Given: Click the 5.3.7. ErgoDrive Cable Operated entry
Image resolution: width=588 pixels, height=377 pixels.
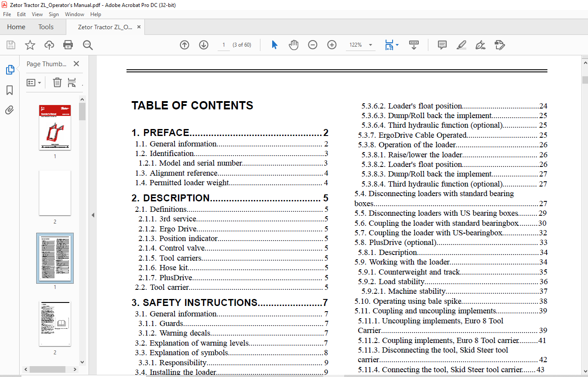Looking at the screenshot, I should pos(453,135).
